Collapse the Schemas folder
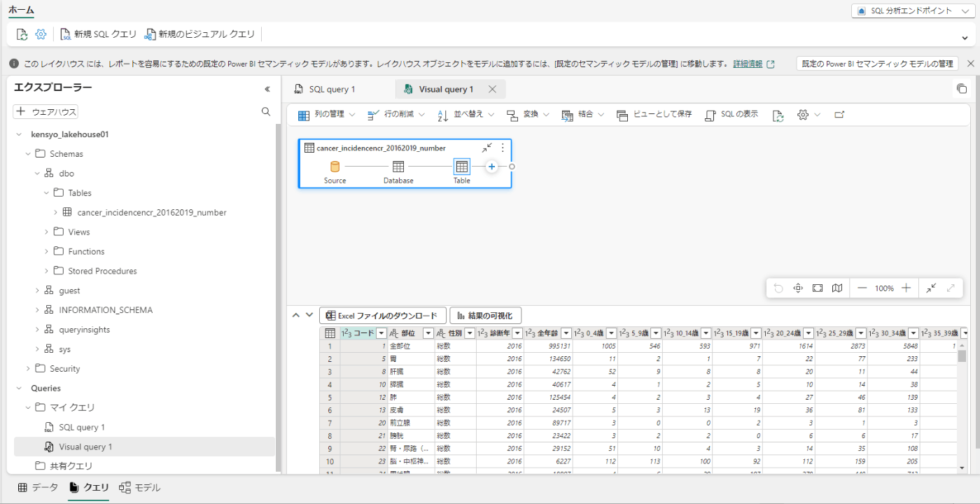 (x=28, y=154)
